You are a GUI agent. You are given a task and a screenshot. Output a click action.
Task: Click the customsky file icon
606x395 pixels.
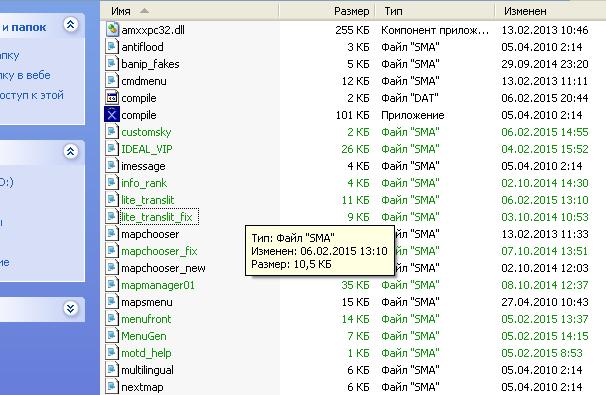point(112,132)
